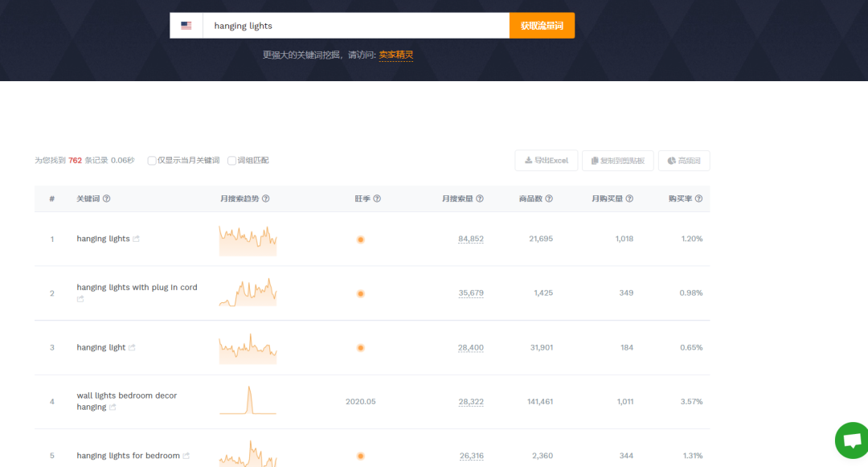The width and height of the screenshot is (868, 467).
Task: Toggle the 词组匹配 checkbox
Action: 231,161
